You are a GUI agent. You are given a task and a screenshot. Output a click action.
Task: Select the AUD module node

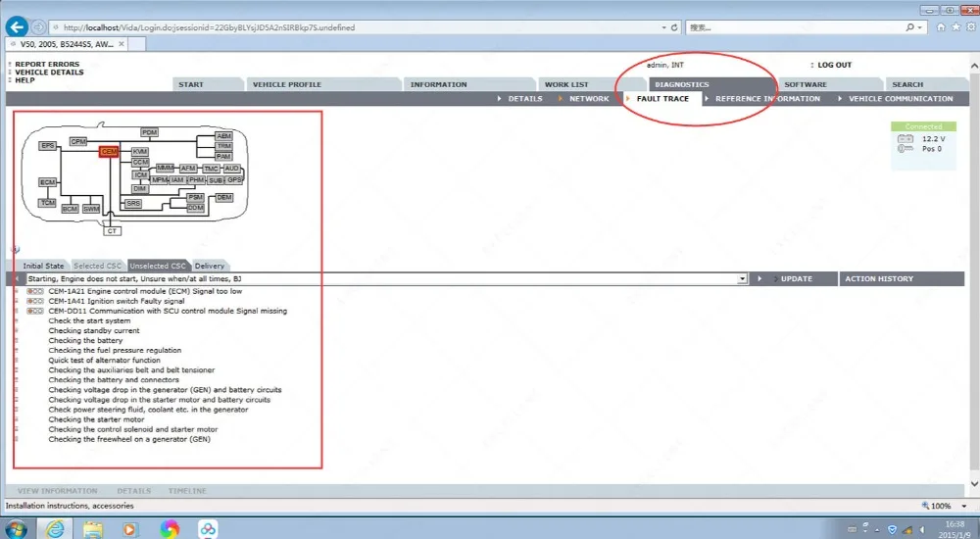[232, 169]
